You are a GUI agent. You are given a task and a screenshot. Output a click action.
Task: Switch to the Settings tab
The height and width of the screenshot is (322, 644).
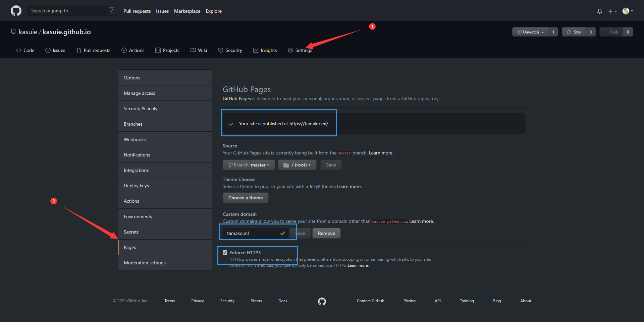300,50
